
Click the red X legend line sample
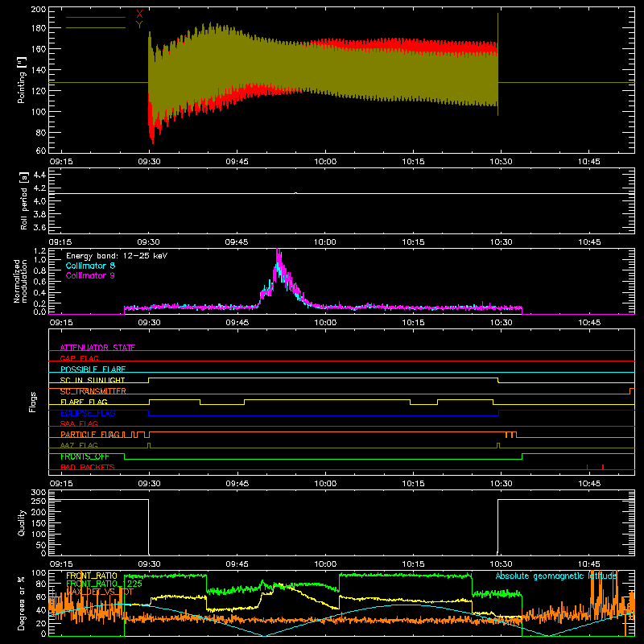pyautogui.click(x=96, y=17)
